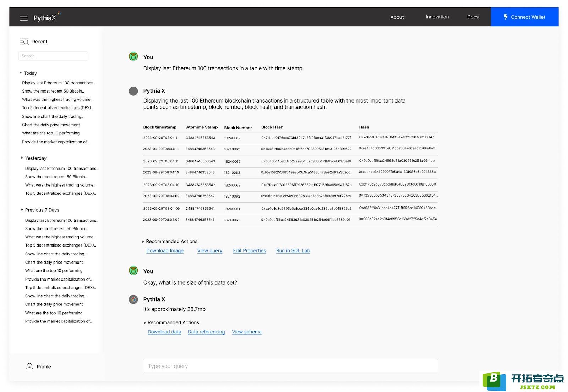Open the hamburger menu icon
This screenshot has height=392, width=568.
click(24, 18)
